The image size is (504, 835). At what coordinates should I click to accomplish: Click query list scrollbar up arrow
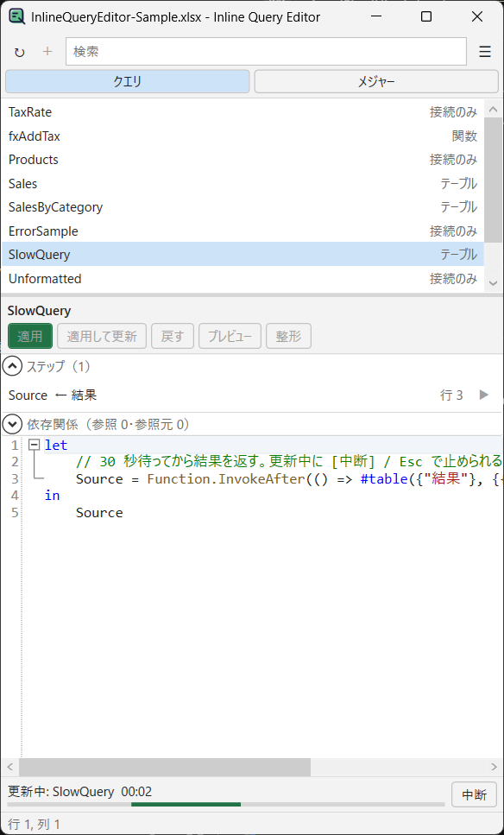point(493,109)
